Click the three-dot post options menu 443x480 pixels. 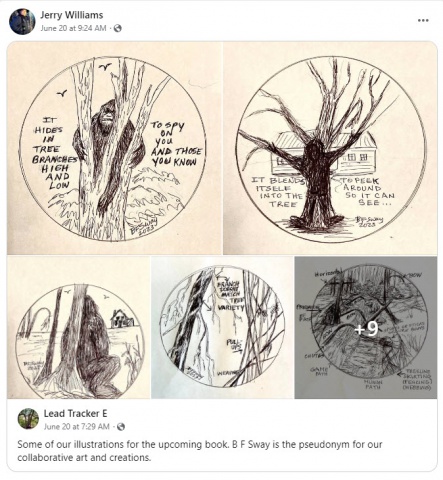pos(423,20)
